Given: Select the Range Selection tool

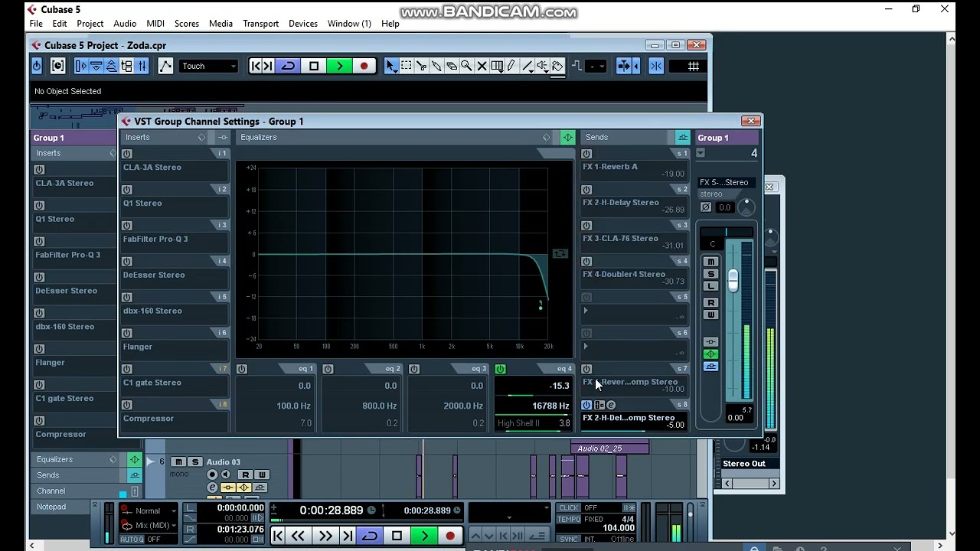Looking at the screenshot, I should 407,67.
